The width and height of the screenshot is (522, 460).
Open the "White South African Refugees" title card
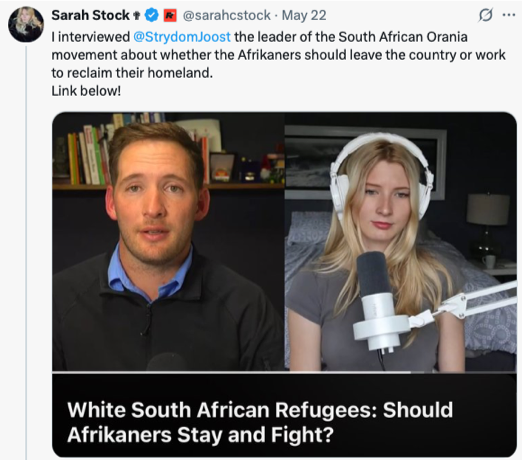pos(284,415)
